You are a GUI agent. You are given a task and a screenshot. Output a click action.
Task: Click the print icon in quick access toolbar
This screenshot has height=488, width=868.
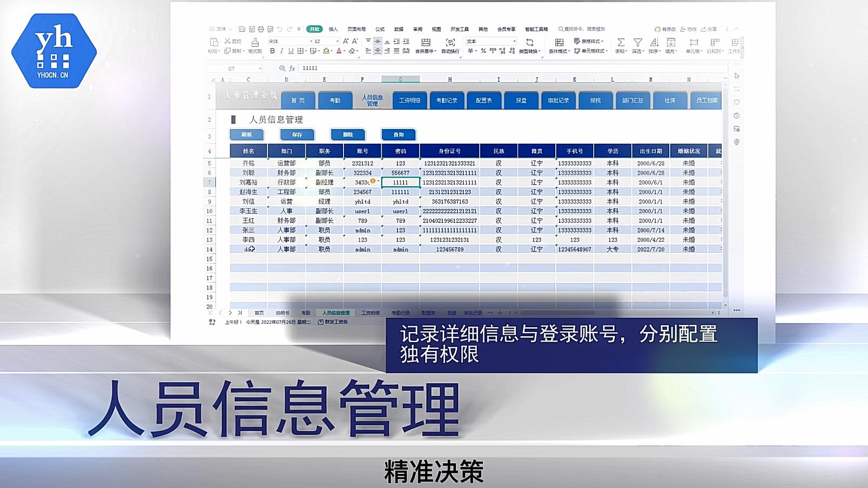(x=261, y=29)
